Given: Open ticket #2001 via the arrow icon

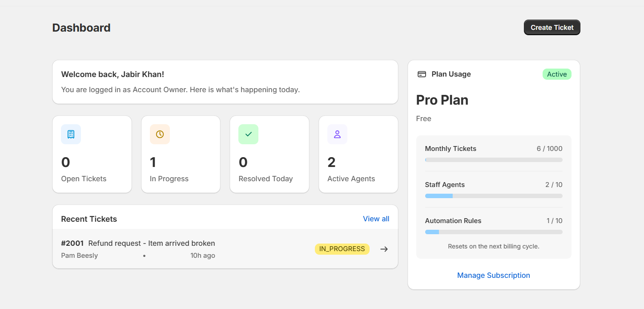Looking at the screenshot, I should coord(383,249).
